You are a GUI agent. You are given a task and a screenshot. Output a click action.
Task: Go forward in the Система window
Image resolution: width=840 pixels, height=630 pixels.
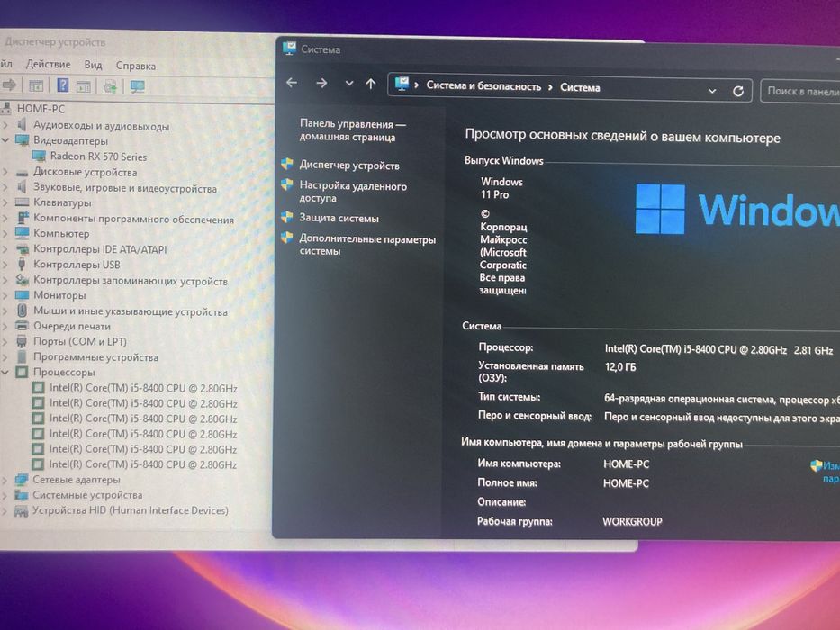point(321,83)
